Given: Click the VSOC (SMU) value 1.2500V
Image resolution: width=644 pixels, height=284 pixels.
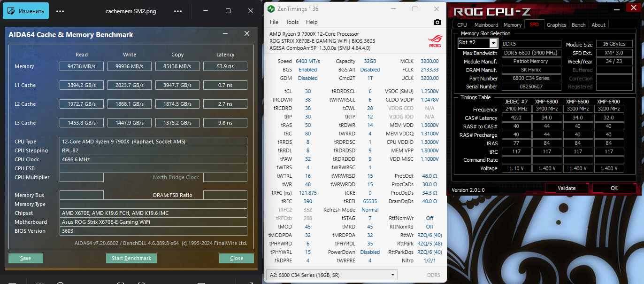Looking at the screenshot, I should tap(429, 91).
